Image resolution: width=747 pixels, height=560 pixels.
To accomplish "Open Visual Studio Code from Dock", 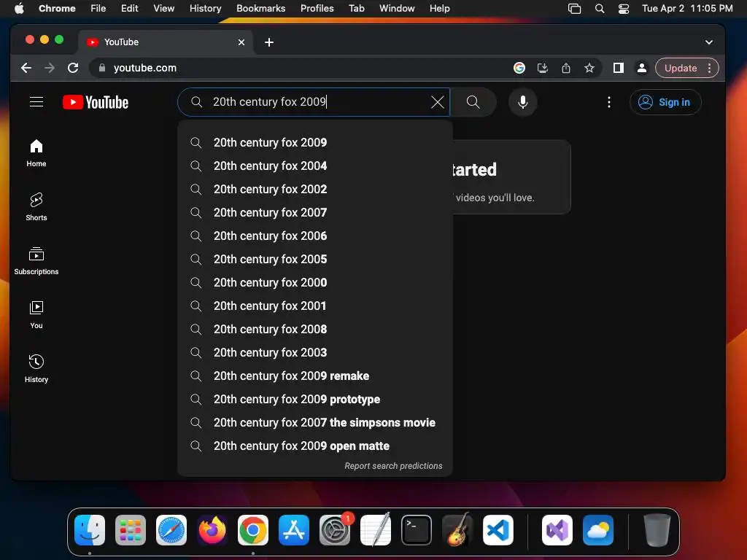I will [x=498, y=530].
